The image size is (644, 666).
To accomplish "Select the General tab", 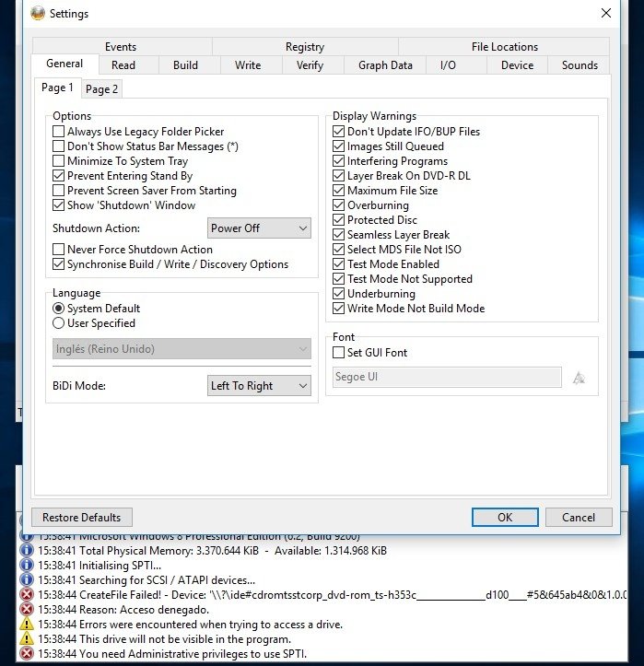I will (64, 64).
